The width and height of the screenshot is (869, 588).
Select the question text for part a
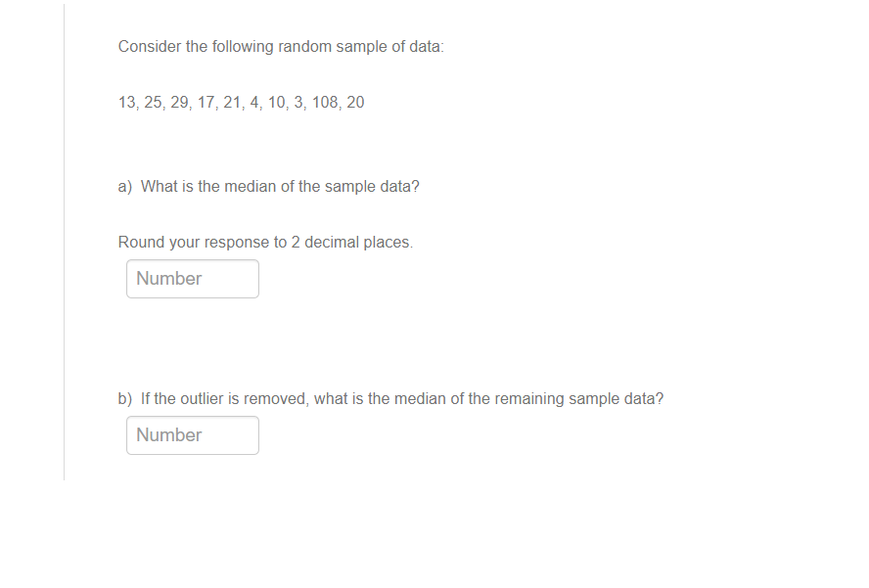(269, 186)
